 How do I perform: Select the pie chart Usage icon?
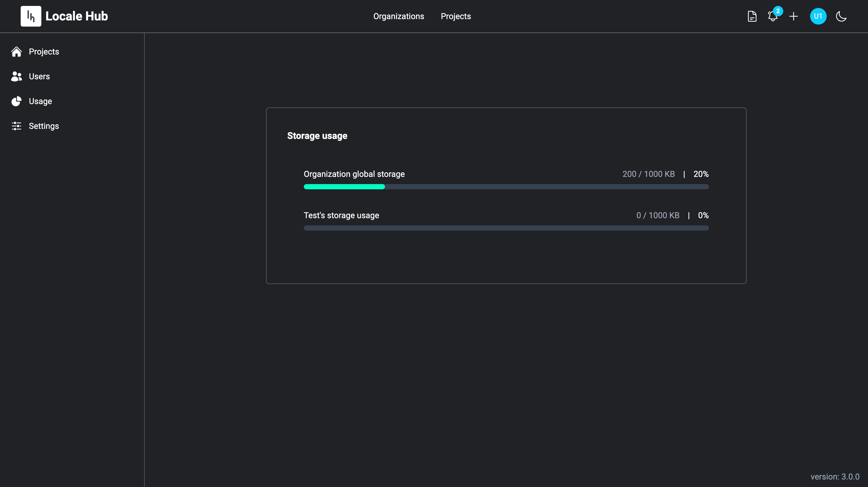click(16, 101)
